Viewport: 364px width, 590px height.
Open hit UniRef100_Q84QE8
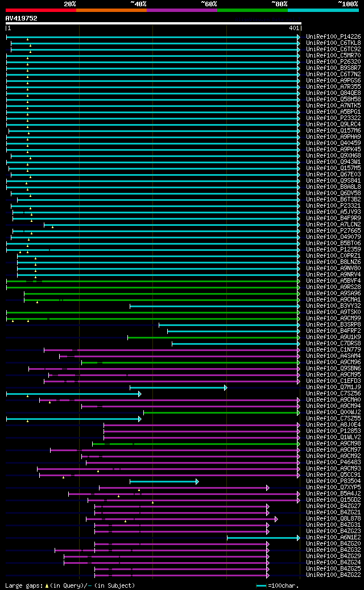click(333, 93)
